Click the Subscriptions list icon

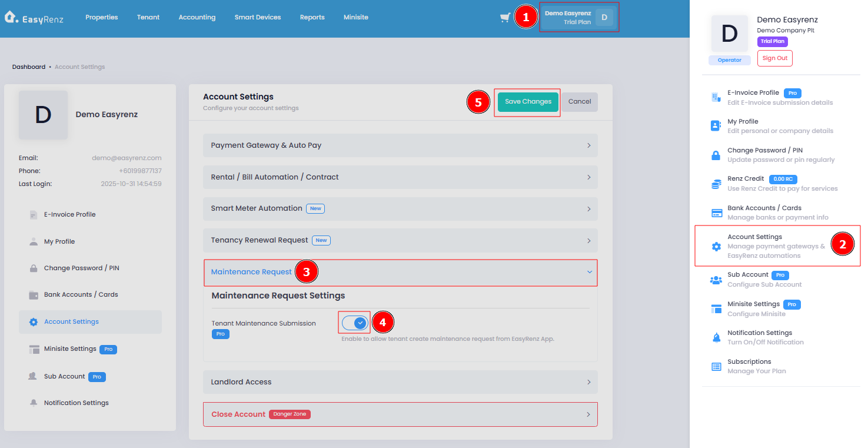pos(716,366)
